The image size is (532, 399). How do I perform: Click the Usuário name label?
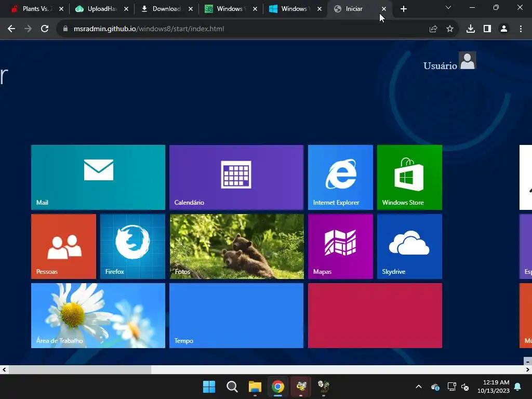pos(440,65)
